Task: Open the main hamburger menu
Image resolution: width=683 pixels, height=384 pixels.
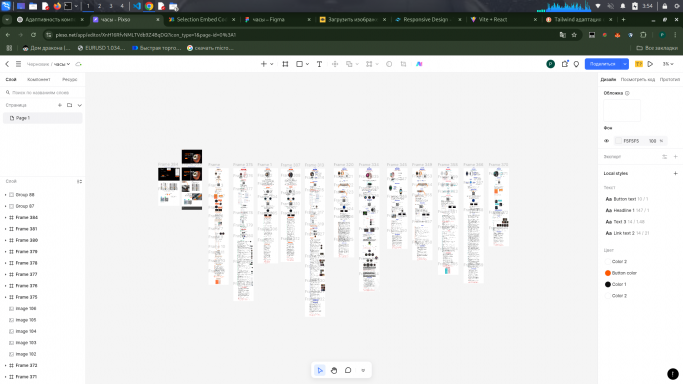Action: click(18, 64)
